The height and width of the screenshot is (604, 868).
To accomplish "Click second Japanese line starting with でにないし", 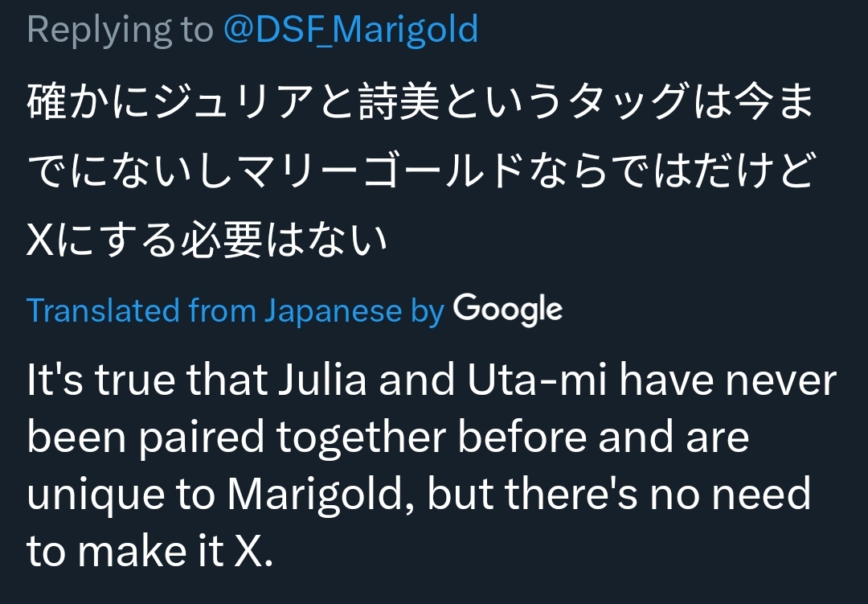I will 420,171.
